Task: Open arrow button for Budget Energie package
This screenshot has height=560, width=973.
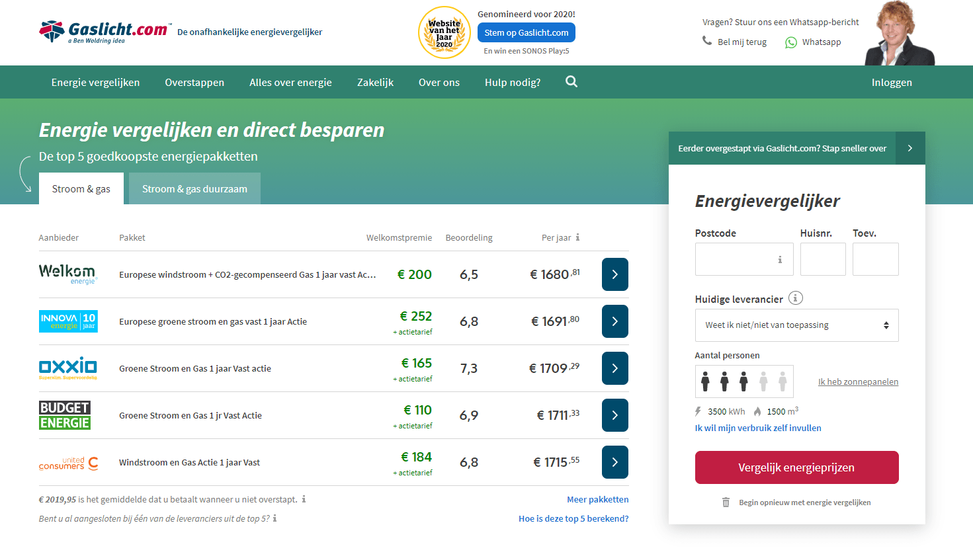Action: pyautogui.click(x=615, y=415)
